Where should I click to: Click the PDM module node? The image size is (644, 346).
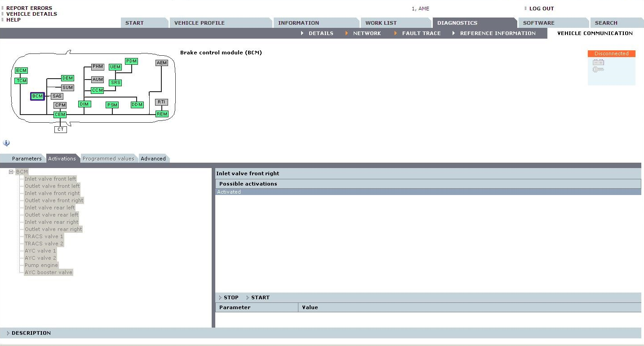[131, 61]
